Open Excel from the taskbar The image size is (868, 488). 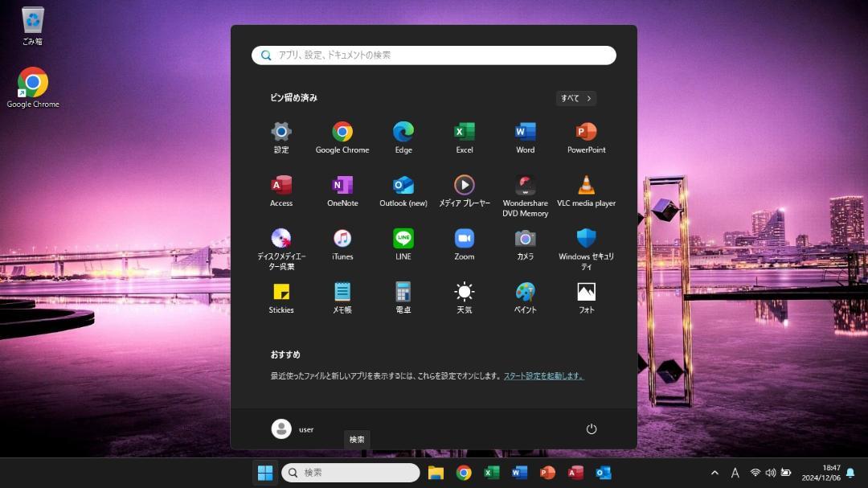tap(492, 473)
